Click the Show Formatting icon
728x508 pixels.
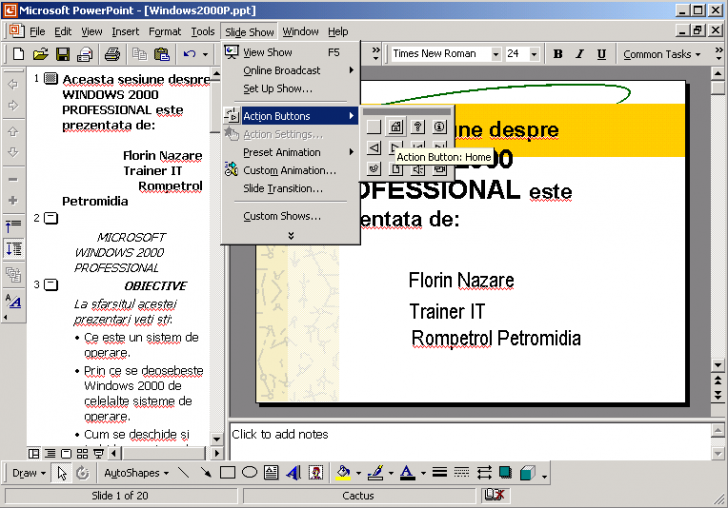[x=13, y=302]
